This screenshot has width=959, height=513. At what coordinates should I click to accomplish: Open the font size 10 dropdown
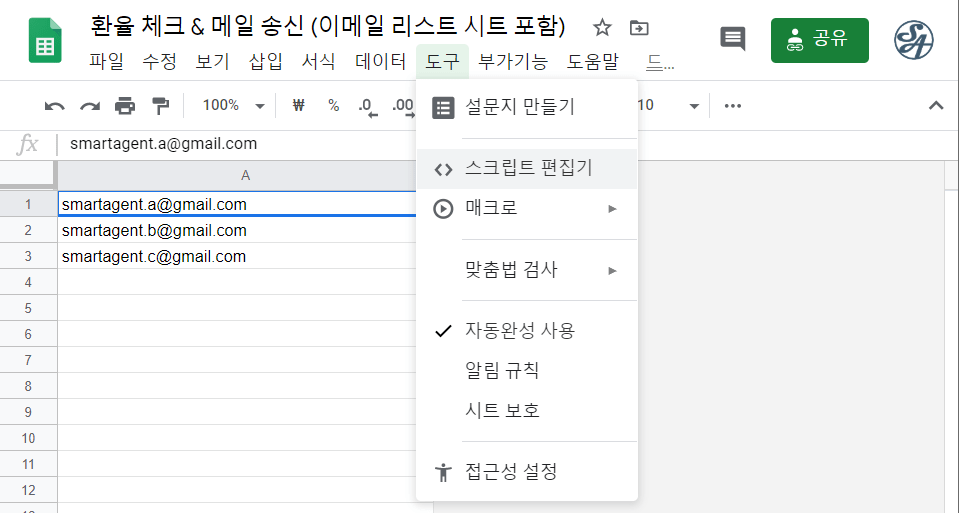(x=668, y=105)
